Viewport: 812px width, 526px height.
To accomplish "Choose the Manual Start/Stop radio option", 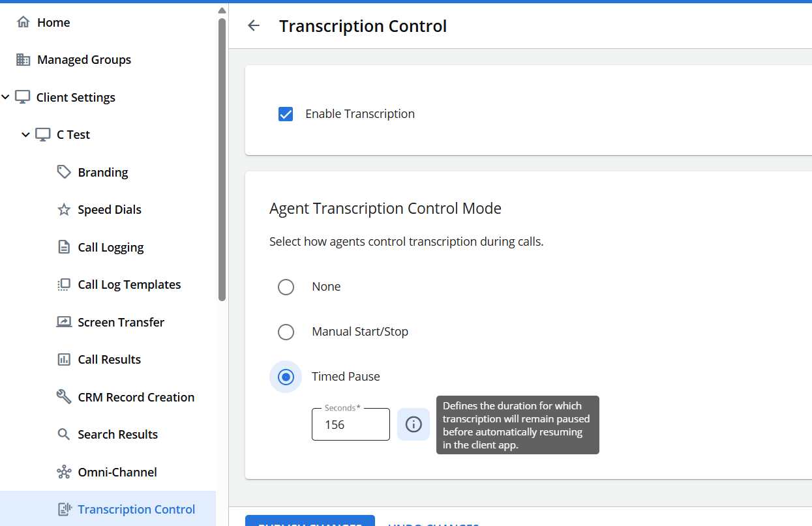I will pyautogui.click(x=286, y=332).
